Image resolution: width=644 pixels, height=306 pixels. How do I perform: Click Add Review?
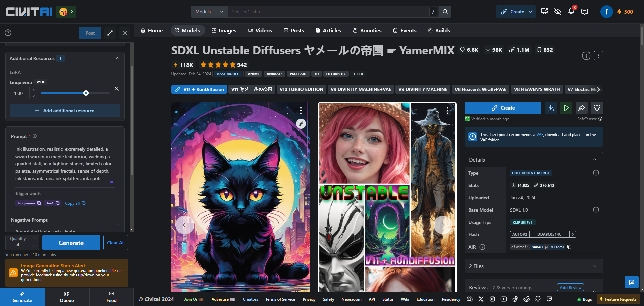(571, 287)
